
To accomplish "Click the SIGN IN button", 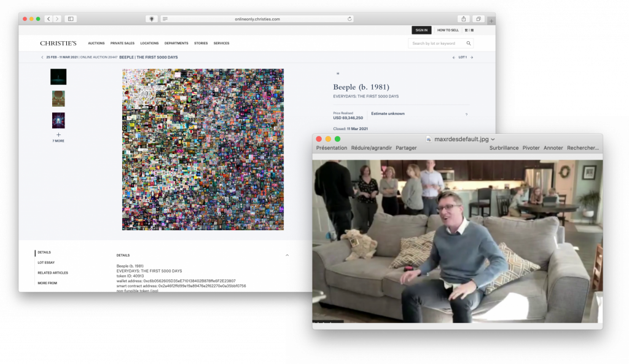I will point(421,30).
